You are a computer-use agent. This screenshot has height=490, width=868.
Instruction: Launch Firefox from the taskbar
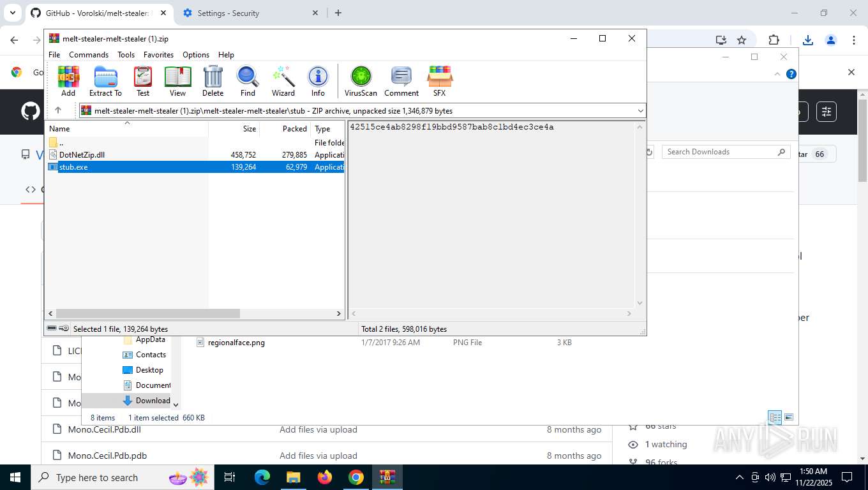tap(325, 477)
